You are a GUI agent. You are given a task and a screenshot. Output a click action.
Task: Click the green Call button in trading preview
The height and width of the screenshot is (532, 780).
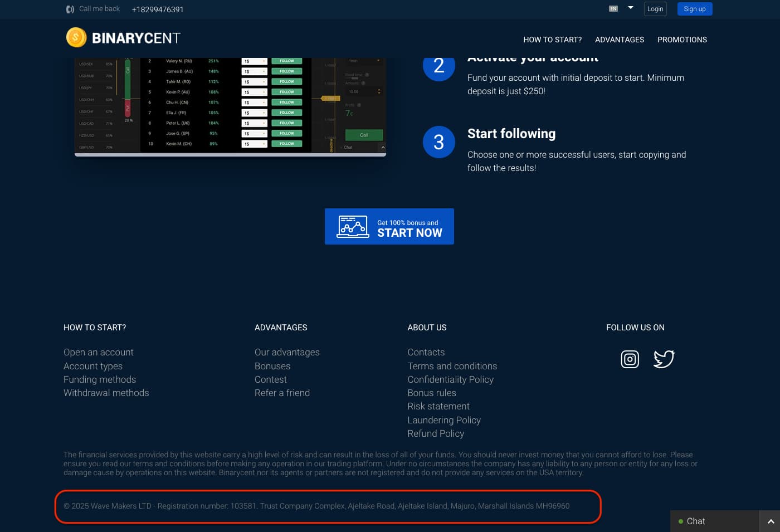(364, 135)
